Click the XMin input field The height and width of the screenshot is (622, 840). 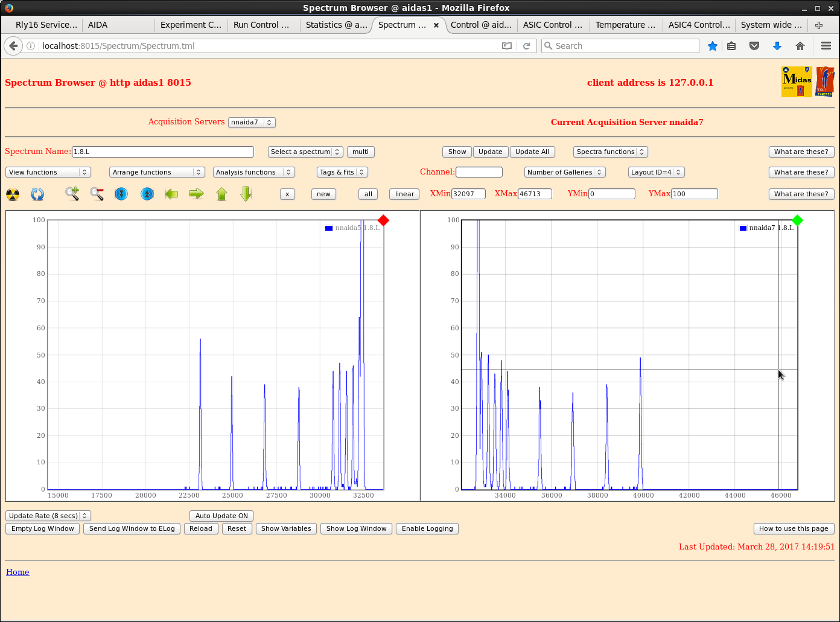point(468,194)
